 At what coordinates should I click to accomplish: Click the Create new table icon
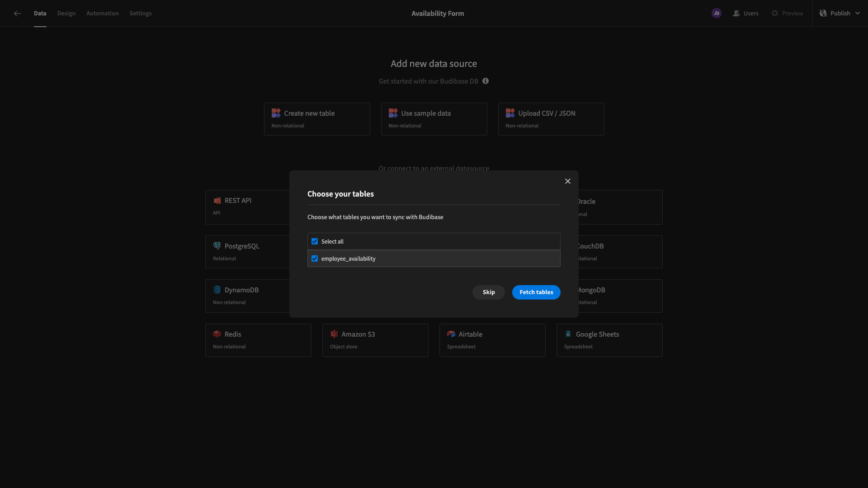(276, 113)
